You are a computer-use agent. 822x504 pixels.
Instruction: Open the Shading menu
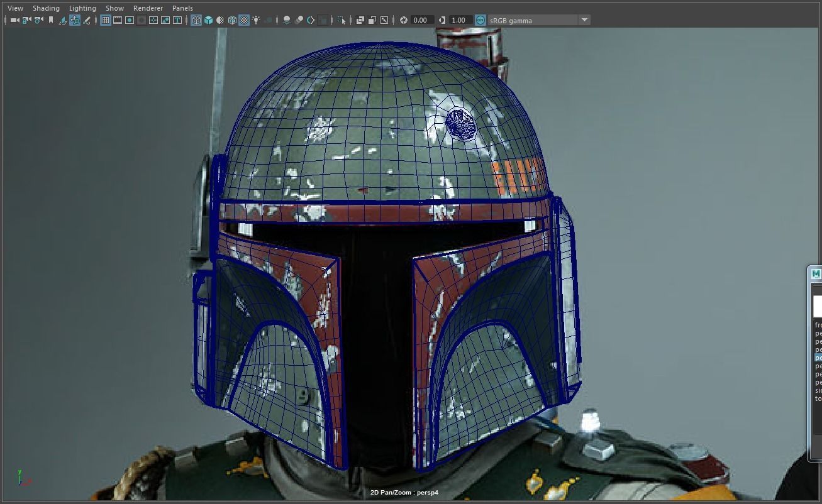46,8
